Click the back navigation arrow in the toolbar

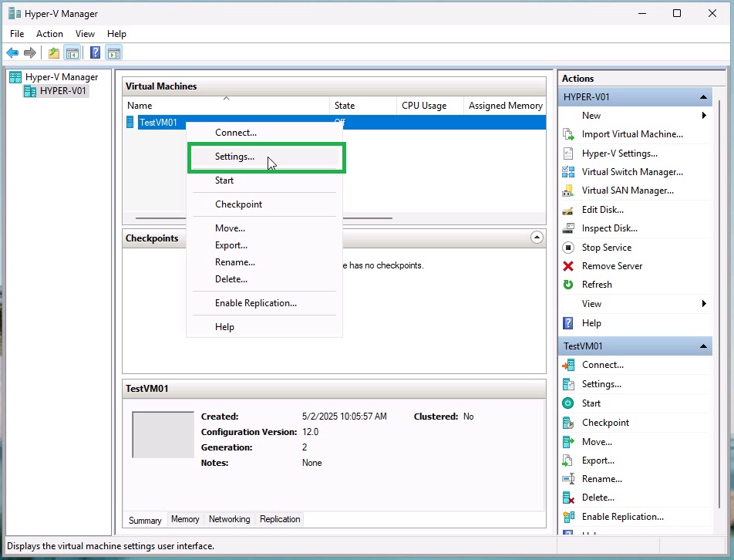(x=12, y=52)
